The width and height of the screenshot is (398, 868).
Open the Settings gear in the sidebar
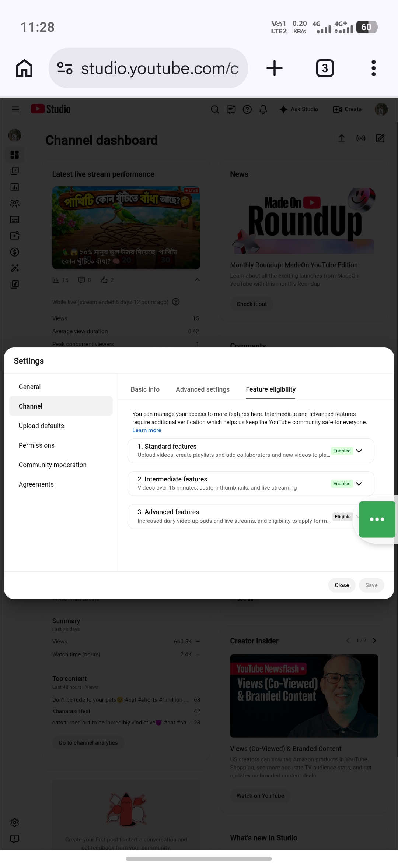point(15,822)
